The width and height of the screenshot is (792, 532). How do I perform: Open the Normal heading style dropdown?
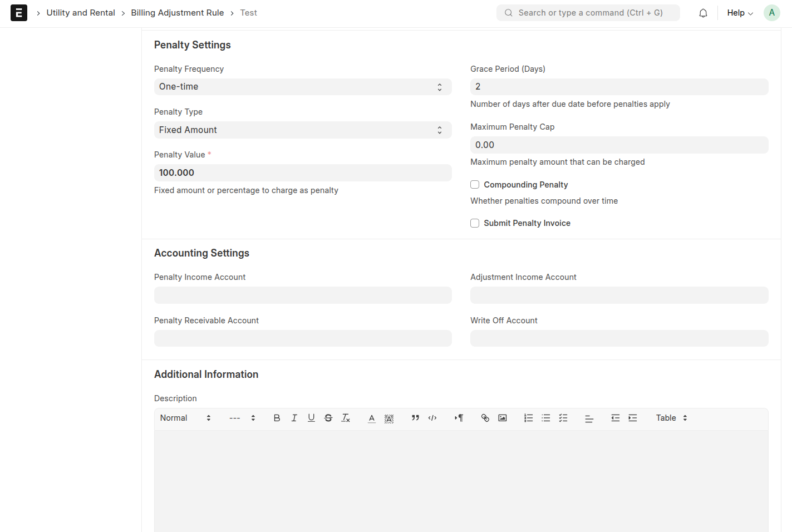[x=186, y=418]
